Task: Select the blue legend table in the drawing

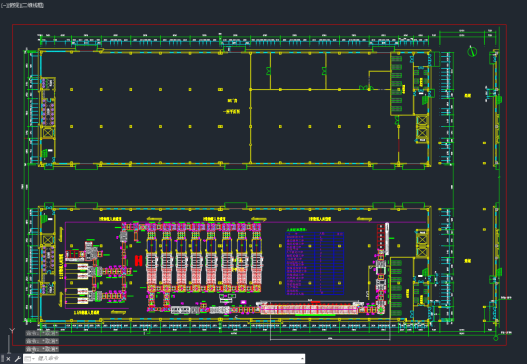Action: (315, 264)
